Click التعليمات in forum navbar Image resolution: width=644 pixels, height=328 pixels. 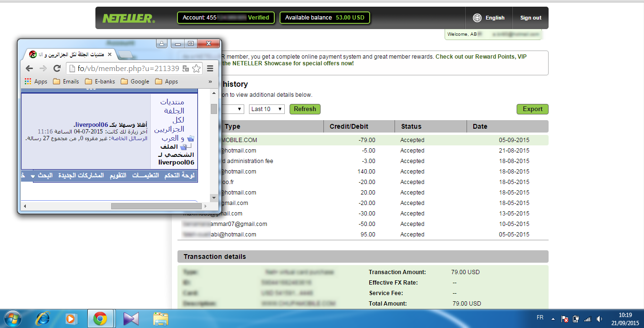pyautogui.click(x=145, y=175)
